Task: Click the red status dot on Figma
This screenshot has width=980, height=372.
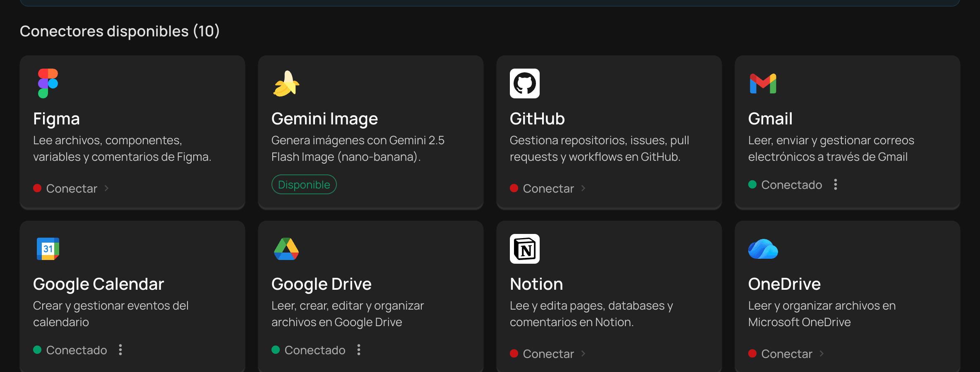Action: [x=37, y=188]
